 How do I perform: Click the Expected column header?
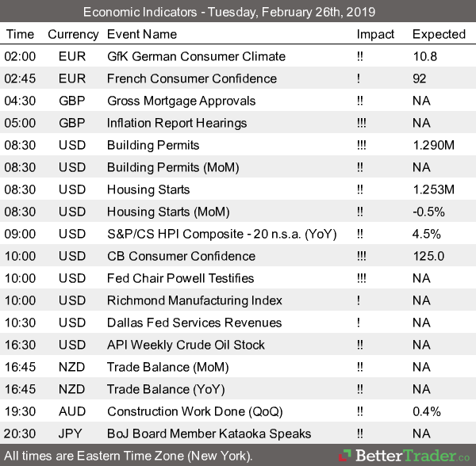(x=439, y=34)
